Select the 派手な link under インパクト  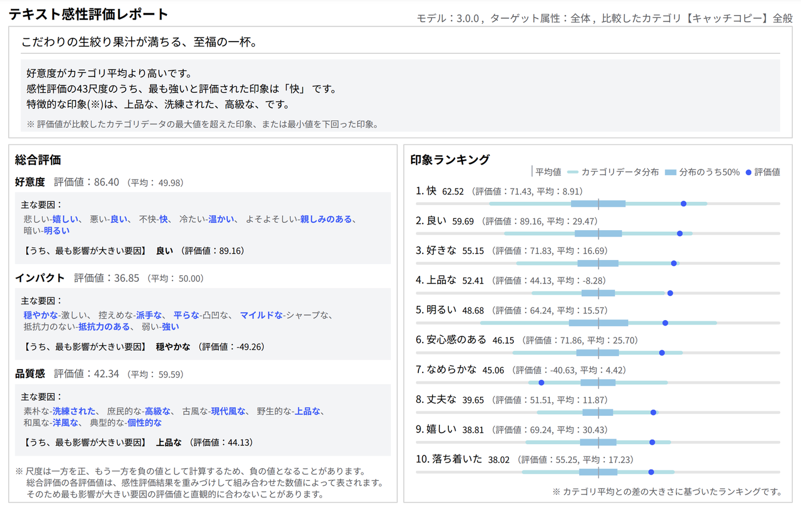click(x=149, y=315)
